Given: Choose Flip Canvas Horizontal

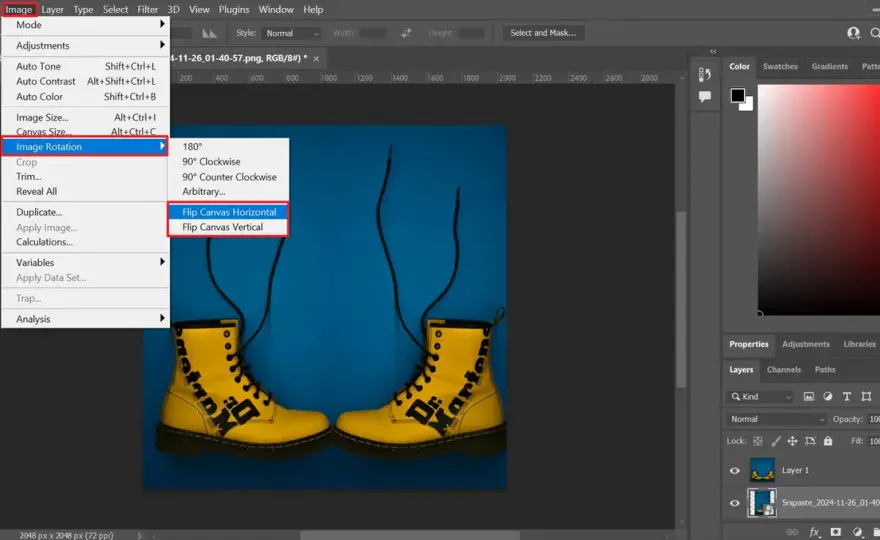Looking at the screenshot, I should pyautogui.click(x=228, y=212).
